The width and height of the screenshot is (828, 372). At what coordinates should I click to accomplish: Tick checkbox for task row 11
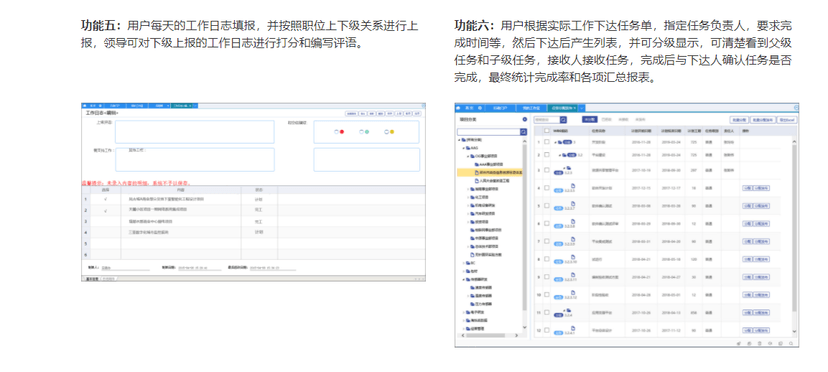click(x=547, y=312)
